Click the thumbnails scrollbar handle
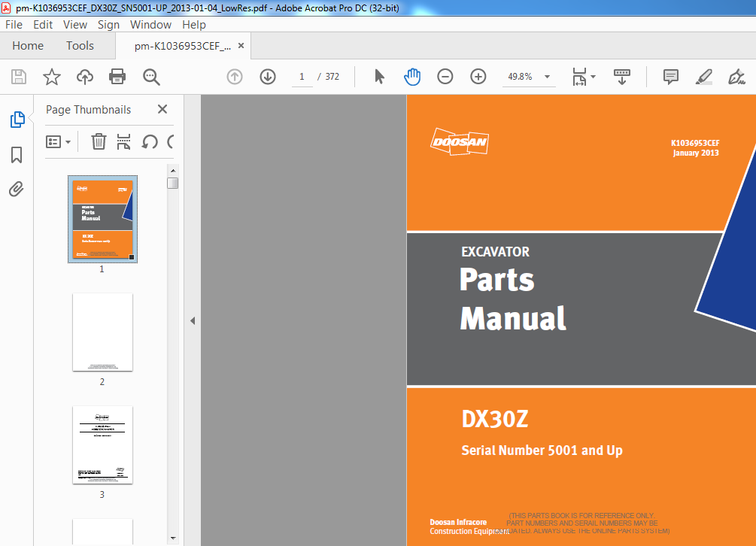Screen dimensions: 756x546 pos(173,183)
